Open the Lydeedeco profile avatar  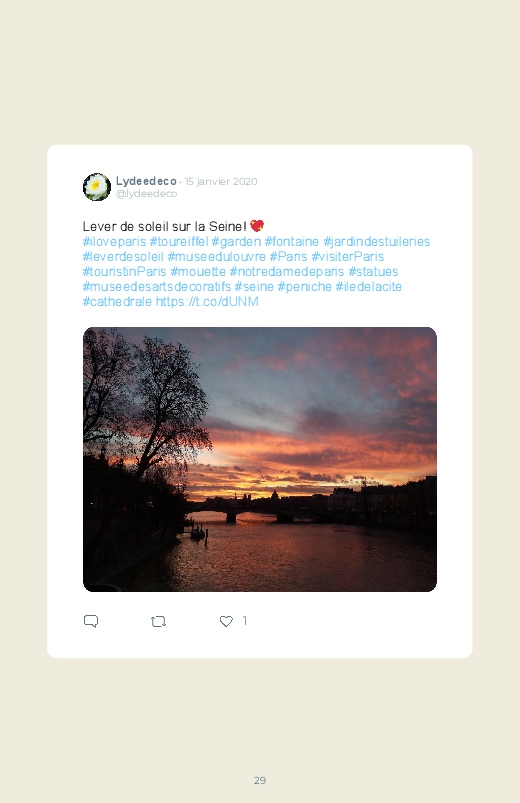pyautogui.click(x=97, y=187)
